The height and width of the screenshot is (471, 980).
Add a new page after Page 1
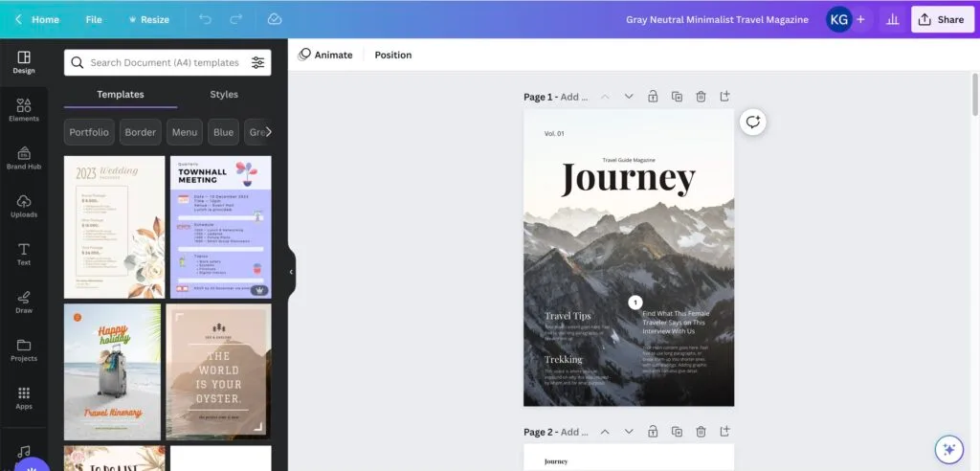click(x=724, y=97)
